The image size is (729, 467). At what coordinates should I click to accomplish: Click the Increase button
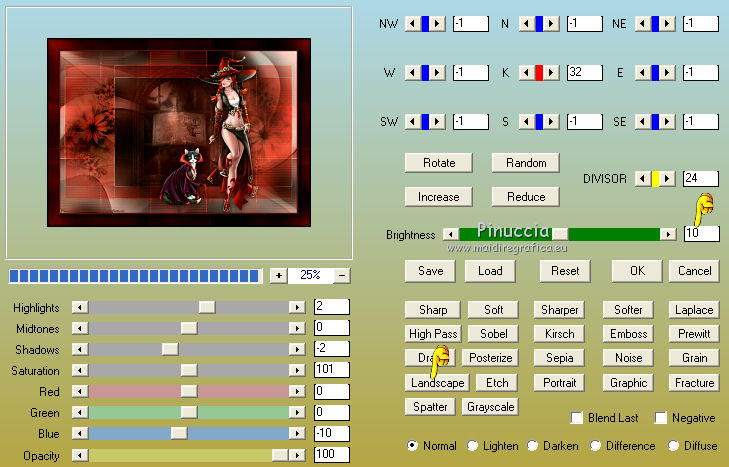(439, 197)
